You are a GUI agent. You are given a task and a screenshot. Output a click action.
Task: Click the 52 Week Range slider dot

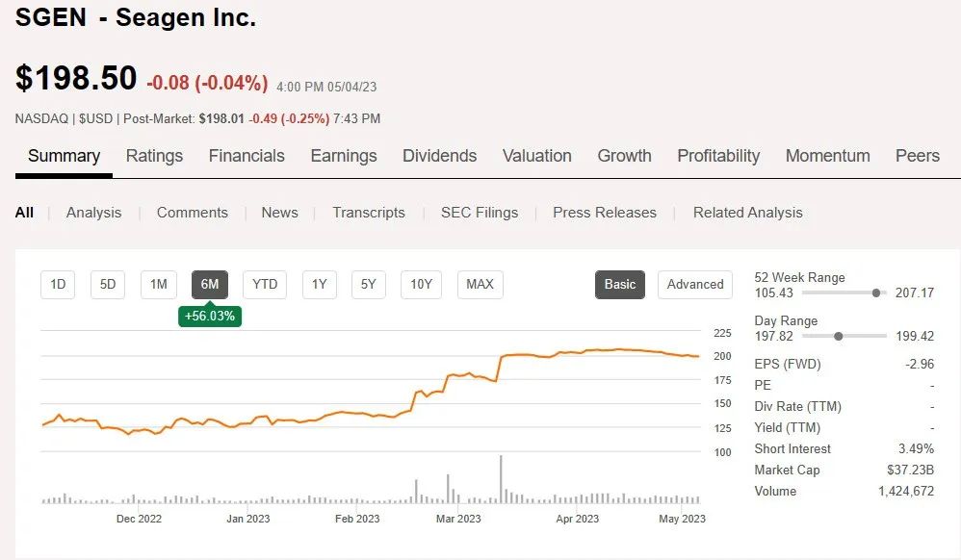876,293
